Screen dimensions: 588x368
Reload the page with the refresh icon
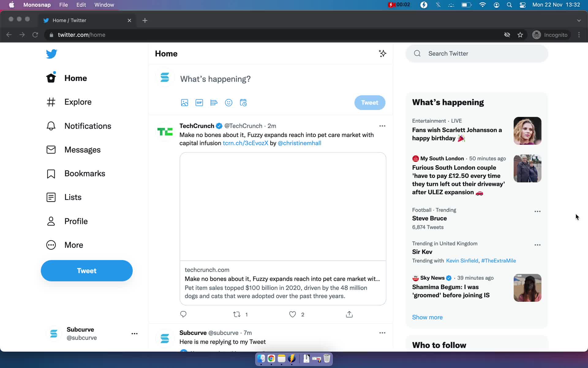coord(35,35)
